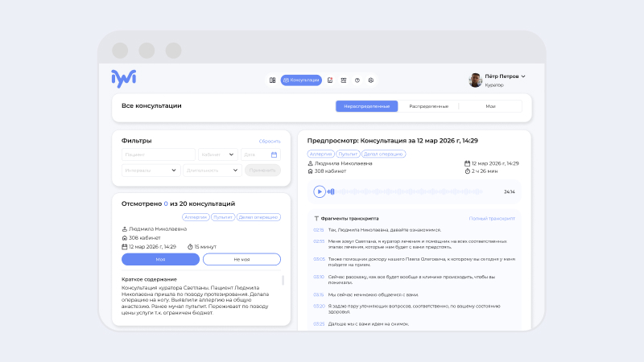Image resolution: width=644 pixels, height=362 pixels.
Task: Click calendar icon beside preview date 12 мар 2026
Action: tap(467, 163)
